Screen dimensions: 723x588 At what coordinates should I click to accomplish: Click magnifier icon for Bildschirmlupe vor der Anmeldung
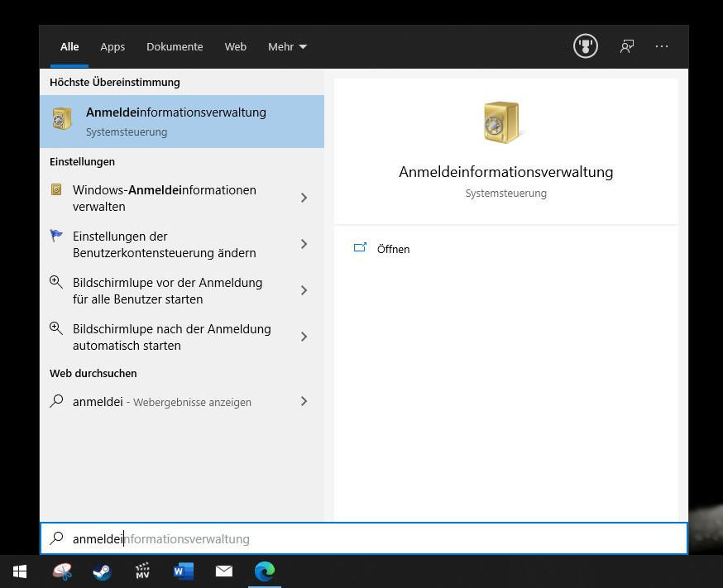point(56,281)
